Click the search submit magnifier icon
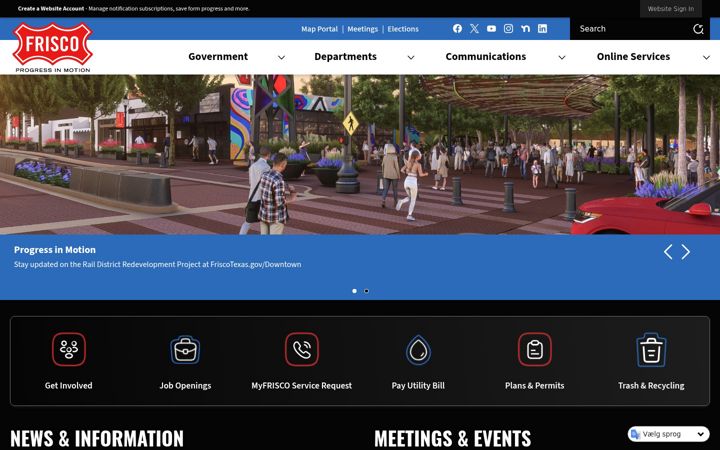 tap(698, 29)
